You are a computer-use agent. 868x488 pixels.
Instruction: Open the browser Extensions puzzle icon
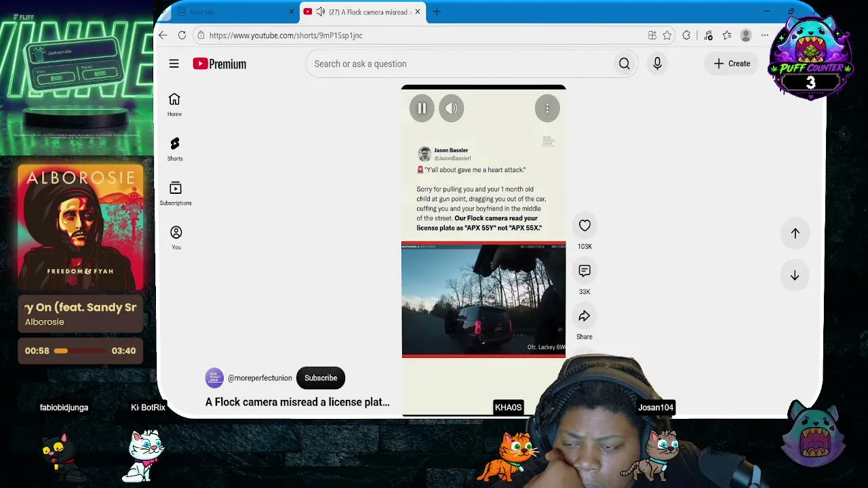click(x=686, y=35)
